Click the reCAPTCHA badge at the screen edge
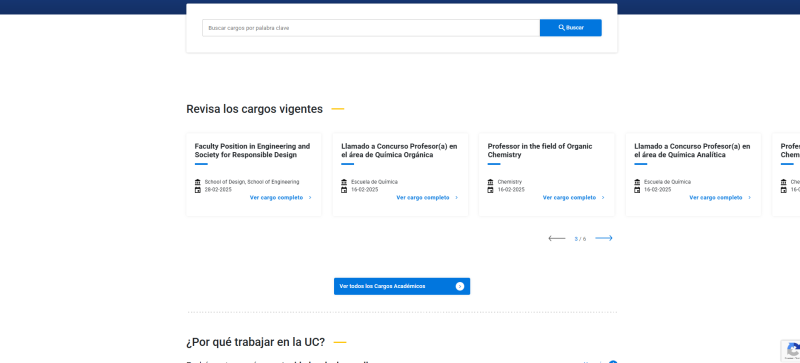Screen dimensions: 800x363 [791, 351]
